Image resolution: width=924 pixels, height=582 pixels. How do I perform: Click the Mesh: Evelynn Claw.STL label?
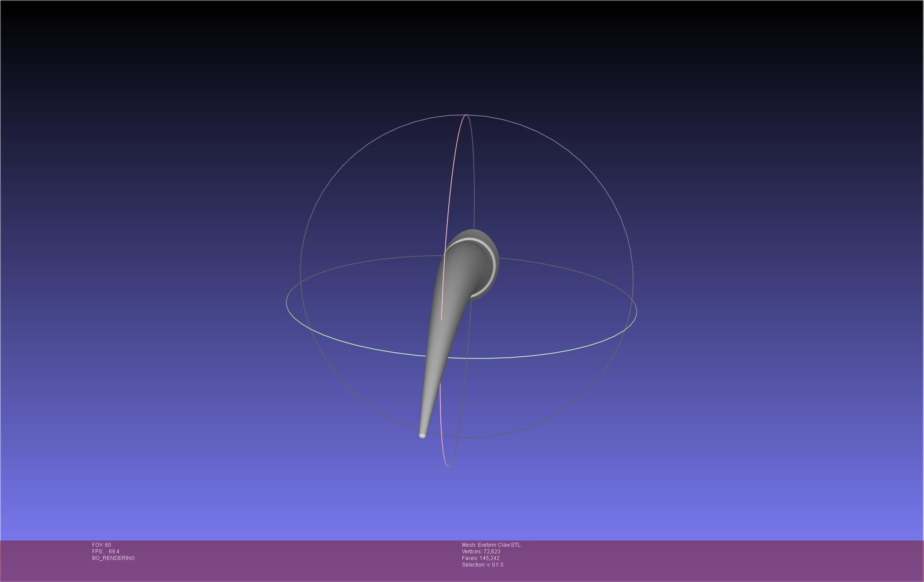point(491,545)
